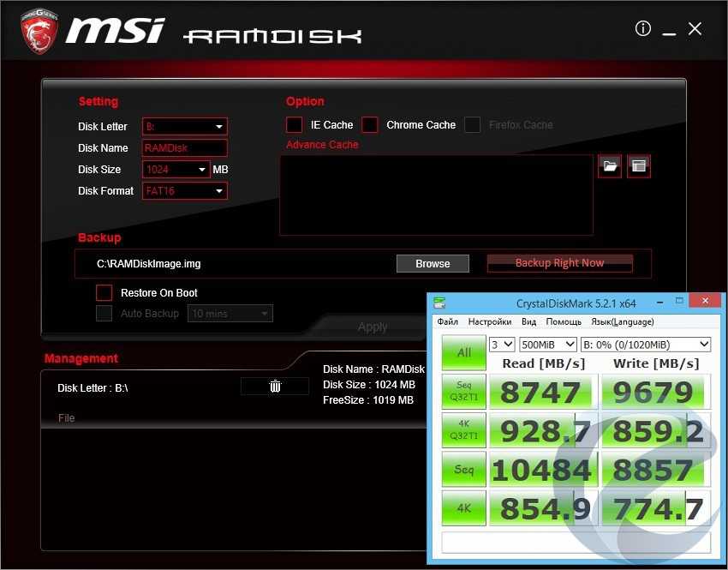The image size is (728, 570).
Task: Click the Seq Q32T1 write value 9679
Action: click(656, 392)
